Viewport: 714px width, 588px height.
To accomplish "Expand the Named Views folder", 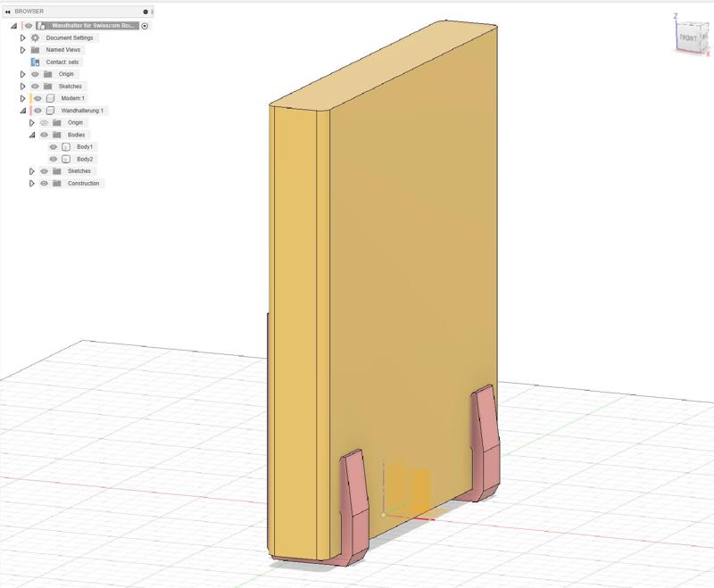I will tap(23, 50).
